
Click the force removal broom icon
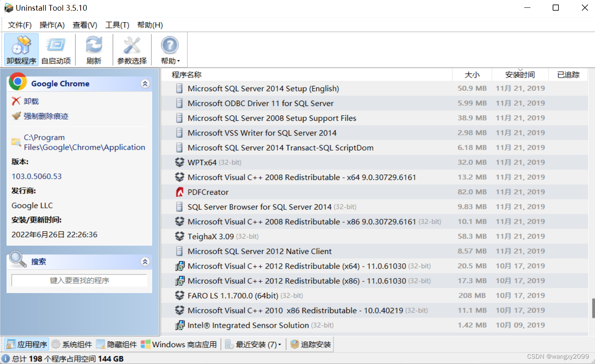tap(16, 116)
